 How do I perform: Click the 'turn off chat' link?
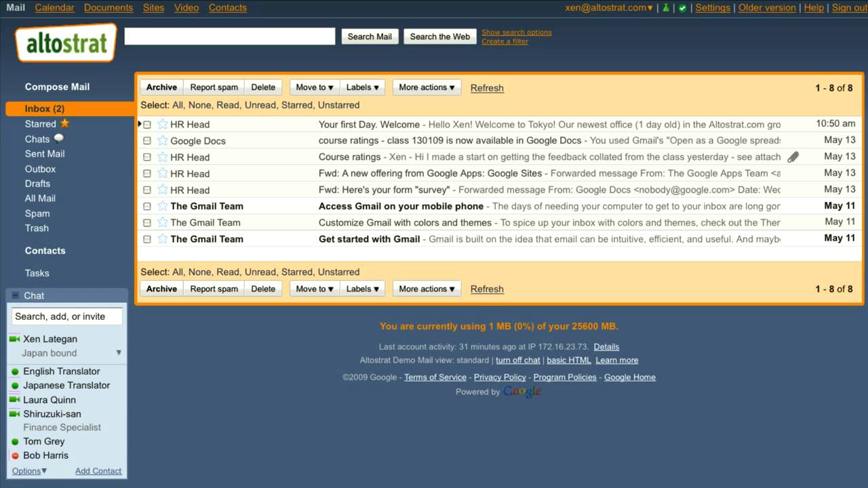tap(518, 361)
